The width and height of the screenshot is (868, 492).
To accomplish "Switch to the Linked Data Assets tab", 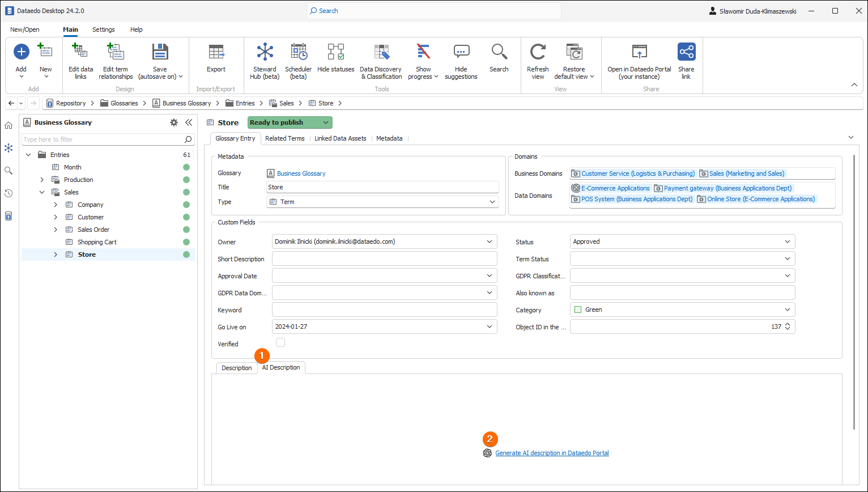I will click(341, 138).
